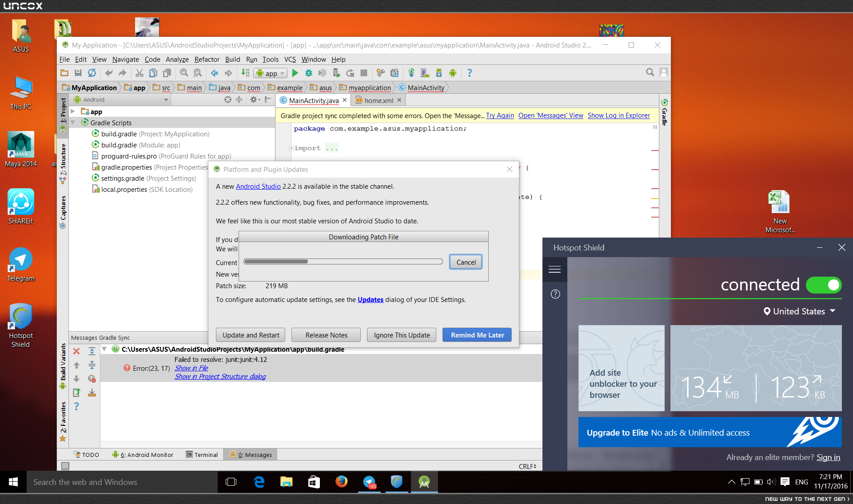The width and height of the screenshot is (853, 504).
Task: Select settings.gradle in Gradle Scripts
Action: (x=144, y=179)
